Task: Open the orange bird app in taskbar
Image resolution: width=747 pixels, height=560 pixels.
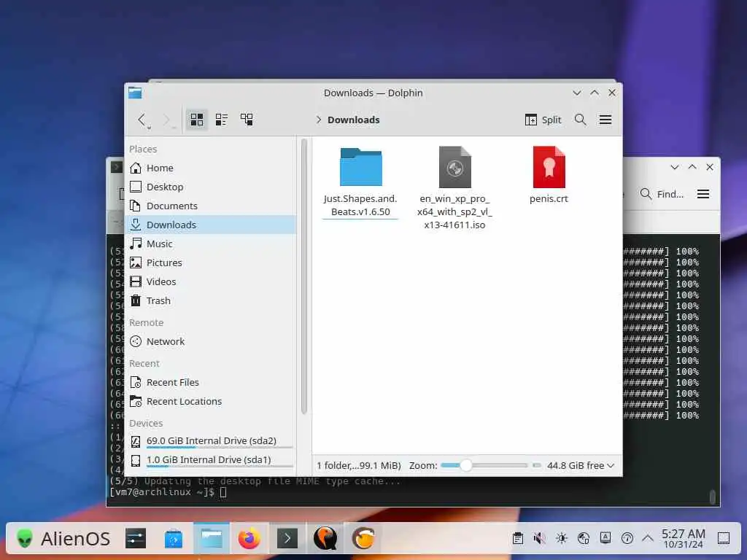Action: 363,539
